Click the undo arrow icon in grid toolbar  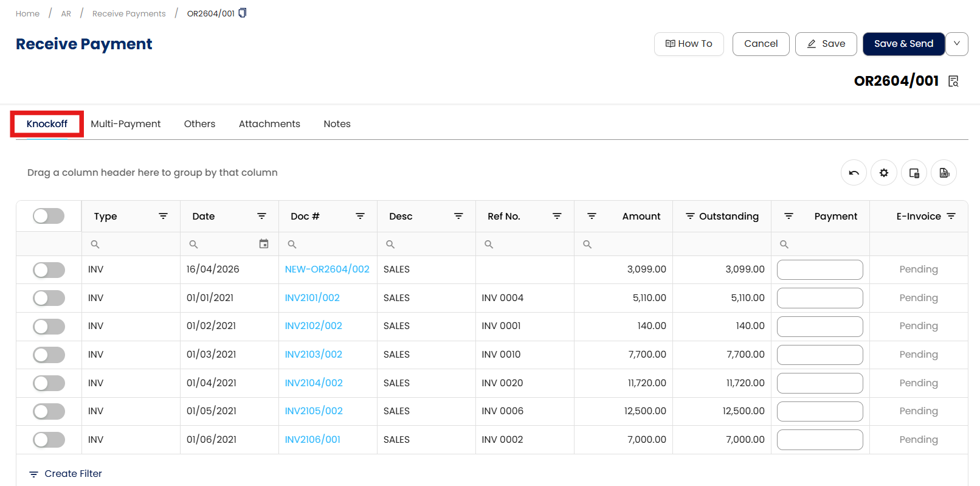pos(854,173)
